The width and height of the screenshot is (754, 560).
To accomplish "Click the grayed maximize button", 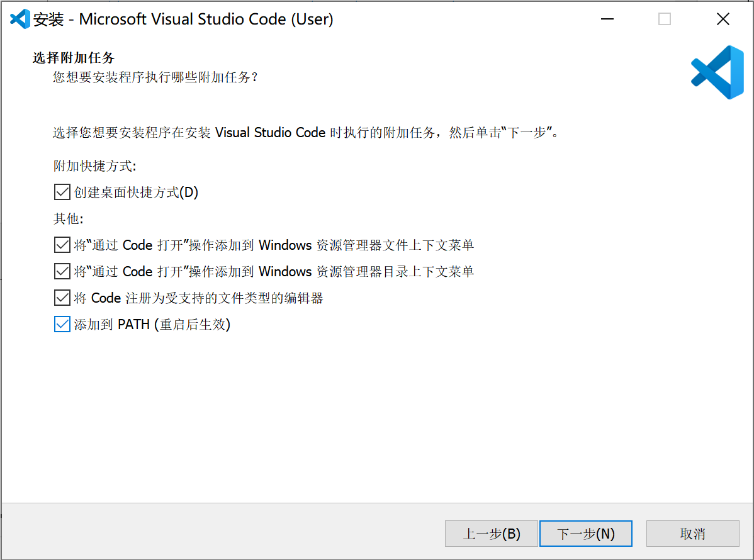I will pos(665,19).
